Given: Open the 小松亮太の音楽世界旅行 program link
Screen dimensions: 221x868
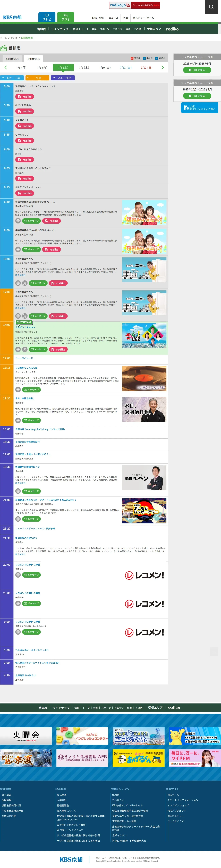Looking at the screenshot, I should click(x=27, y=442).
